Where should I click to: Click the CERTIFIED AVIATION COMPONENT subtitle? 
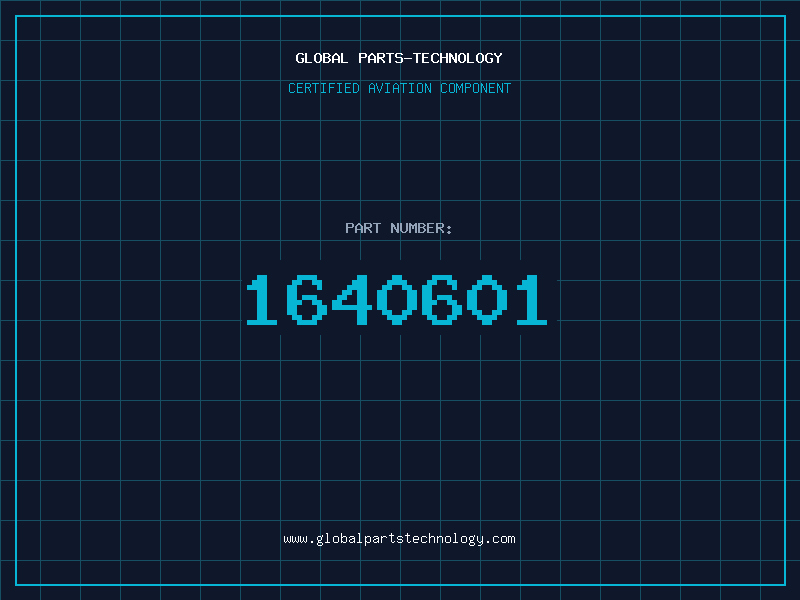(399, 88)
